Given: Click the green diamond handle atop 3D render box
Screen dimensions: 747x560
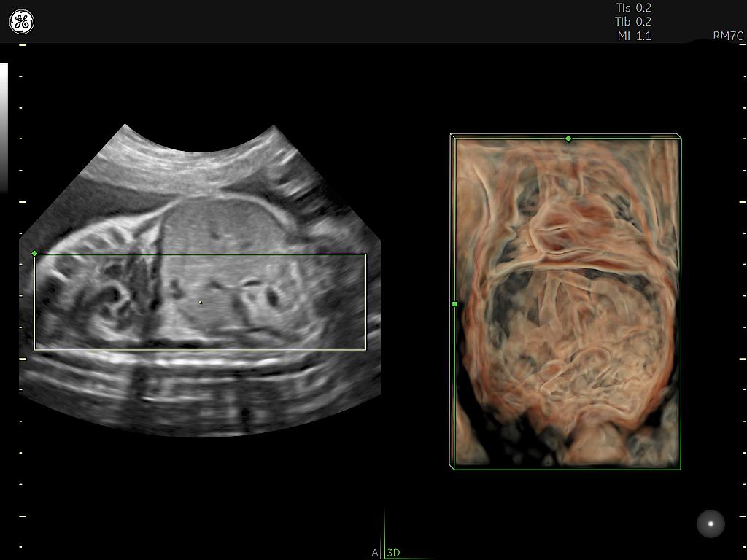Looking at the screenshot, I should pyautogui.click(x=568, y=139).
